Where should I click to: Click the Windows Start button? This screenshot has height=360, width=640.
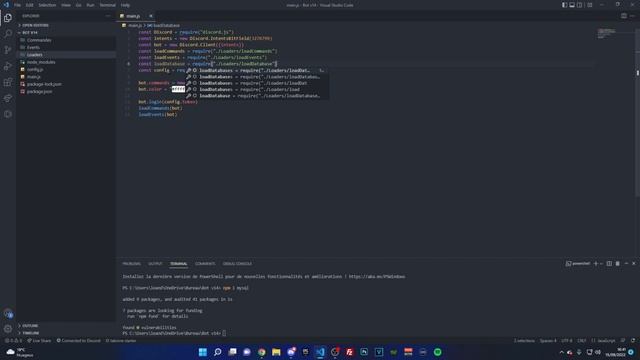coord(203,352)
